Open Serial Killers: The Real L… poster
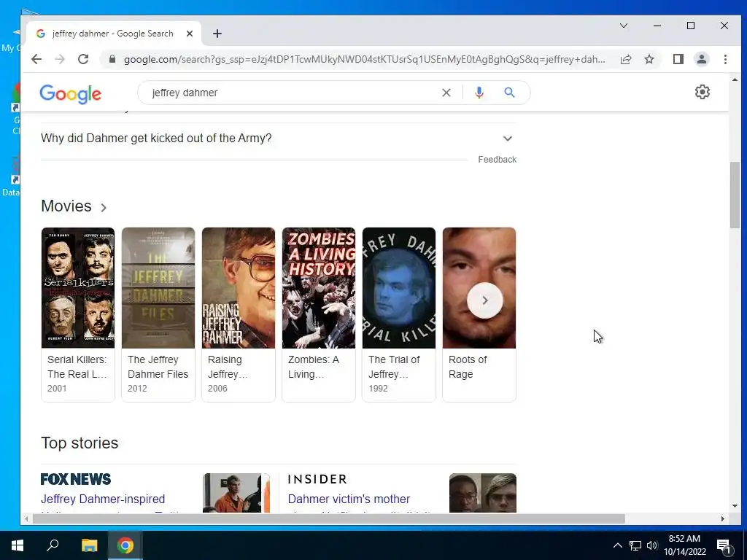 [x=78, y=287]
